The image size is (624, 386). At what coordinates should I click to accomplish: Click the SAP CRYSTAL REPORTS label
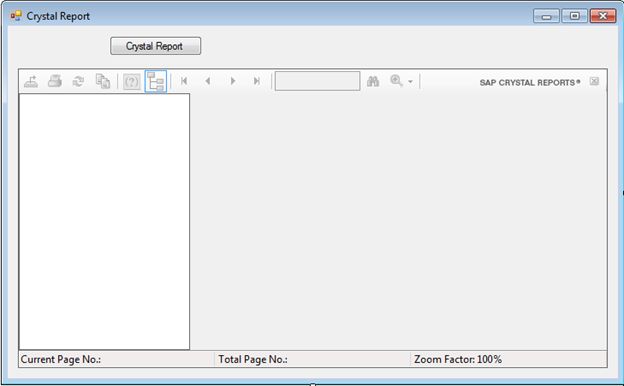(x=530, y=82)
